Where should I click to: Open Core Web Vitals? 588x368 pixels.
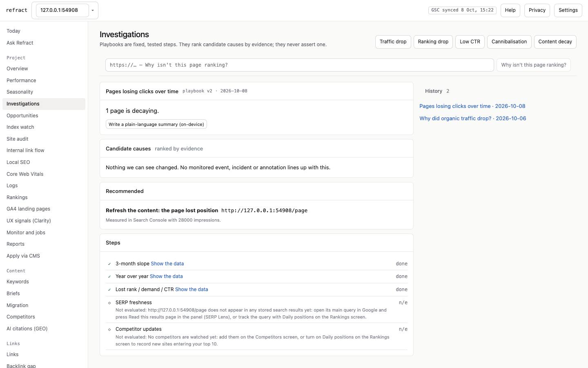44,174
